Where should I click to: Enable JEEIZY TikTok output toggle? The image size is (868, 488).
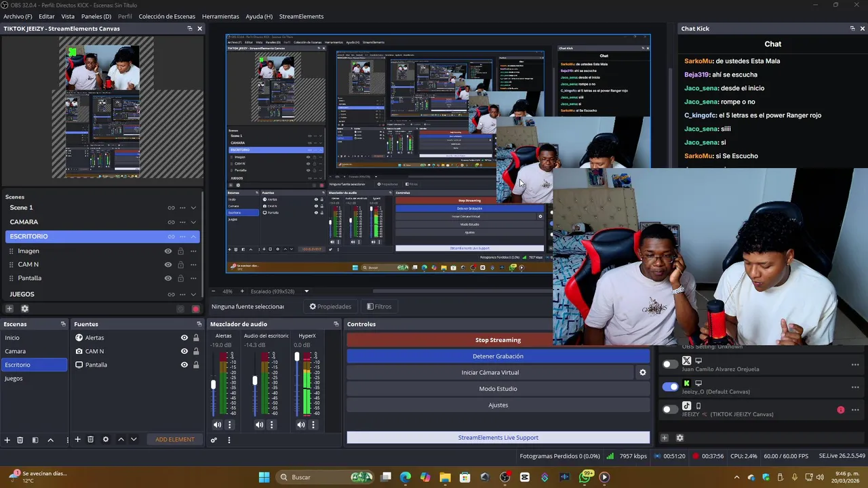(x=670, y=409)
